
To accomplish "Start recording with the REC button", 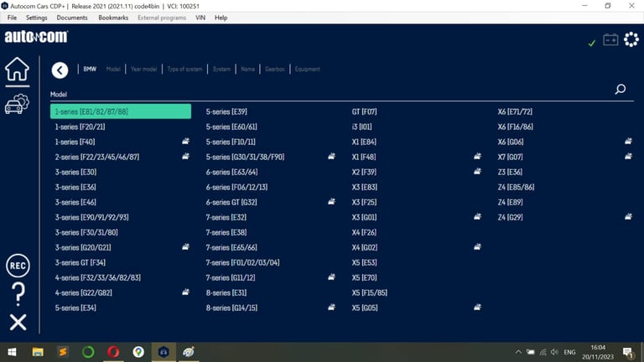I will click(x=18, y=266).
